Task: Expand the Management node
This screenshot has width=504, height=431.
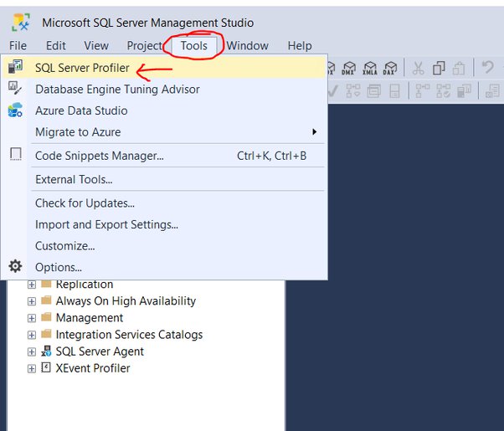Action: click(32, 318)
